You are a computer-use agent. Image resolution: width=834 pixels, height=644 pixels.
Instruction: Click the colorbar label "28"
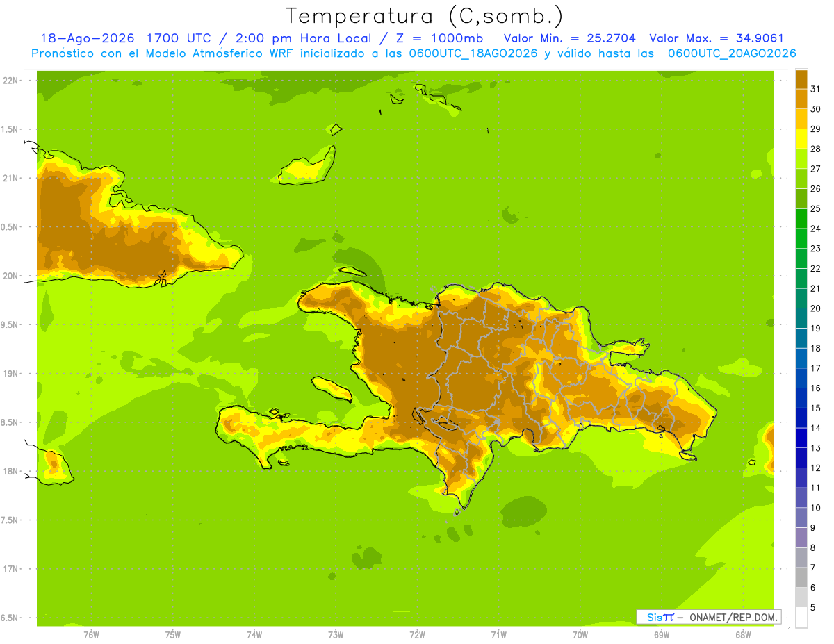(x=816, y=149)
